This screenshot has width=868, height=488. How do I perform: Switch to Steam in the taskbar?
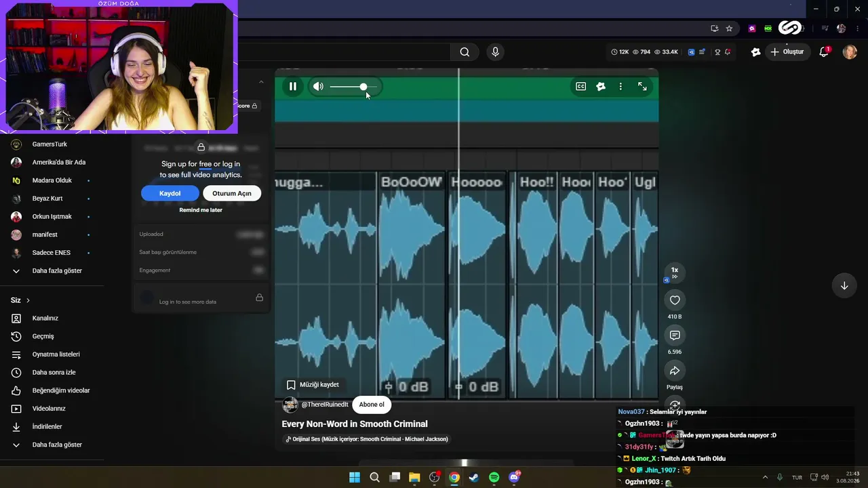click(474, 477)
